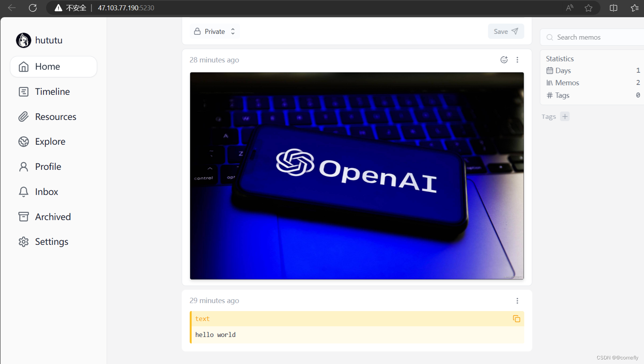Image resolution: width=644 pixels, height=364 pixels.
Task: Copy the text code block contents
Action: tap(516, 319)
